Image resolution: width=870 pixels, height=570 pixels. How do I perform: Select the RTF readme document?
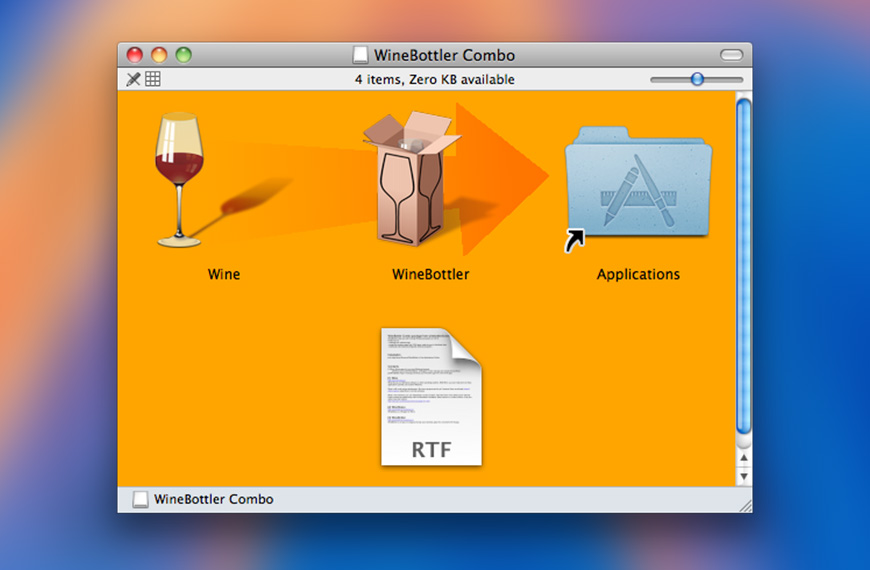pos(431,396)
